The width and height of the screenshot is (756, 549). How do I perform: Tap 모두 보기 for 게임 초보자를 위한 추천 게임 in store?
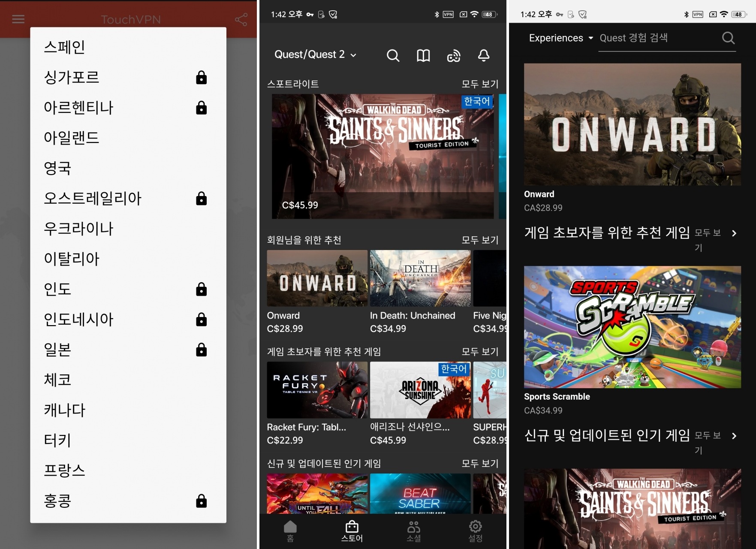pyautogui.click(x=480, y=352)
